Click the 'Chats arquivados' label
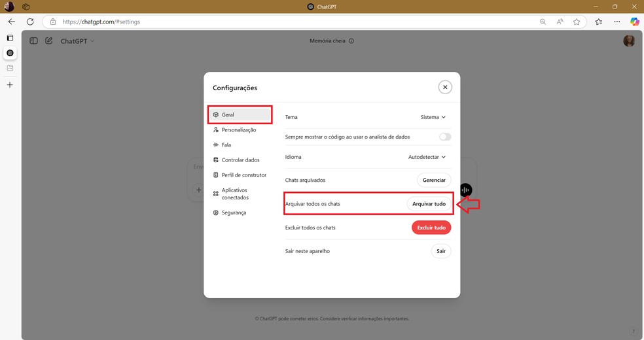 [305, 180]
